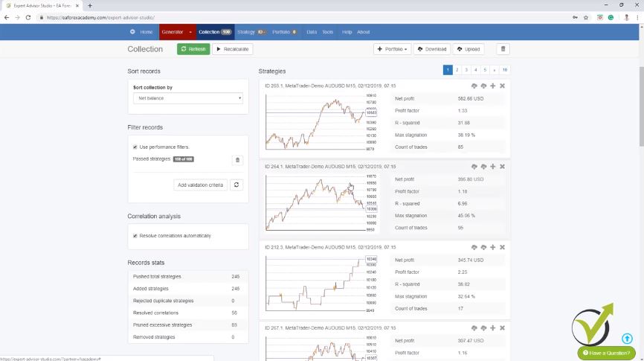The image size is (644, 361).
Task: Click the trash icon beside the Upload button
Action: pyautogui.click(x=503, y=49)
